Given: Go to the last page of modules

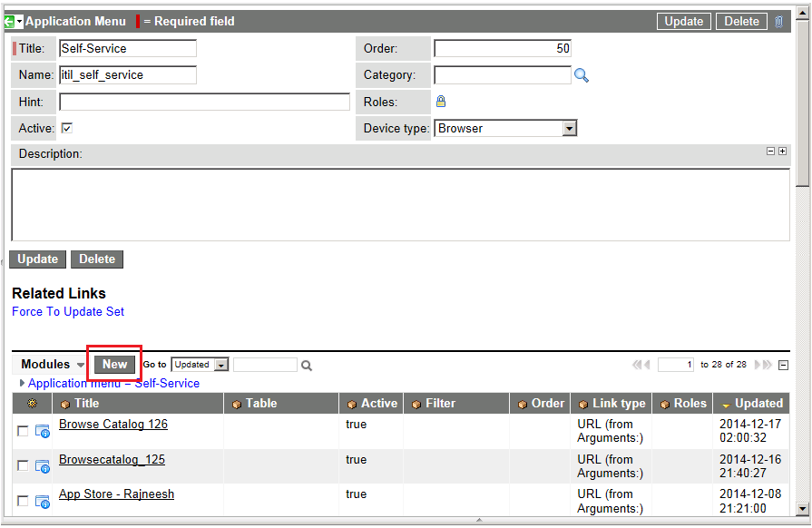Looking at the screenshot, I should point(768,365).
